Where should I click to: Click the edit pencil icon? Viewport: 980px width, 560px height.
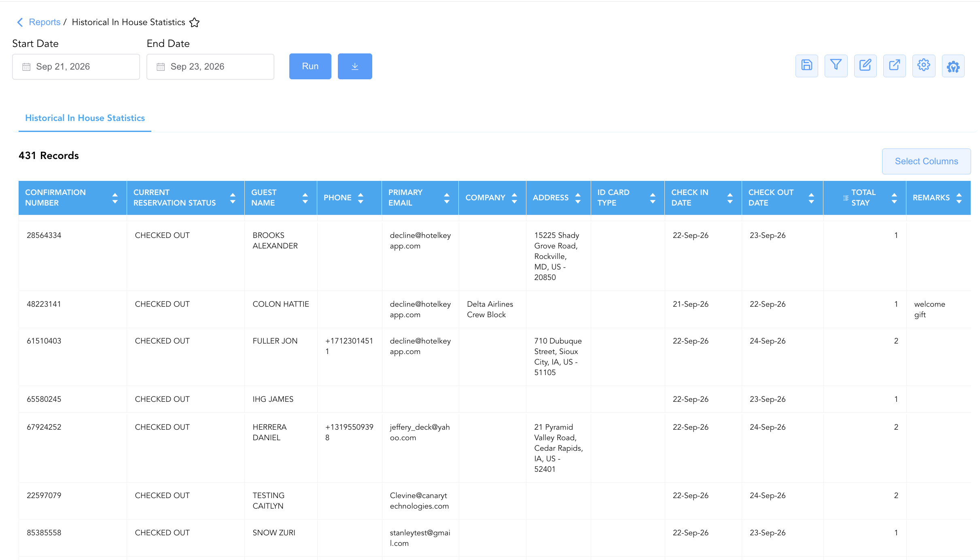pos(865,66)
